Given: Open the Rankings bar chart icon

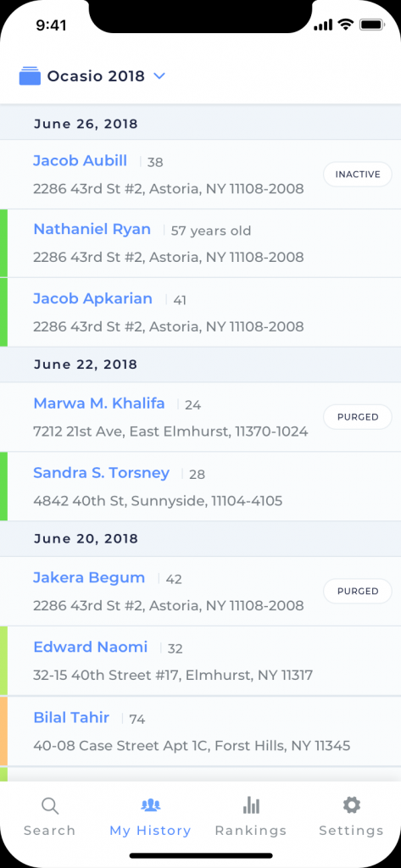Looking at the screenshot, I should (x=251, y=805).
